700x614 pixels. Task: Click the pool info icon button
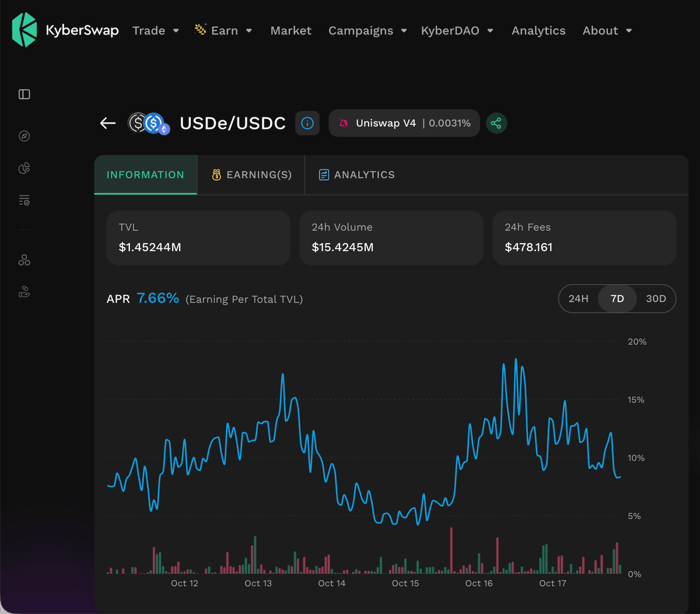click(x=307, y=123)
